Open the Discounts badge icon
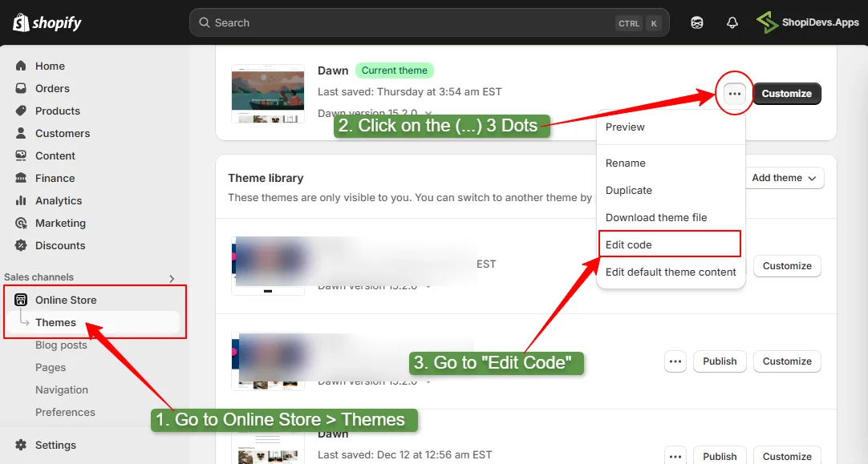This screenshot has height=464, width=868. coord(21,245)
